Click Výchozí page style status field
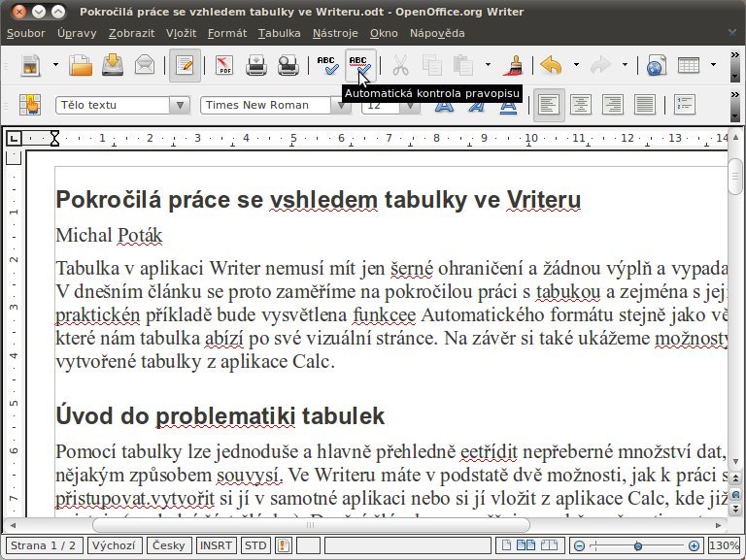 pos(115,545)
